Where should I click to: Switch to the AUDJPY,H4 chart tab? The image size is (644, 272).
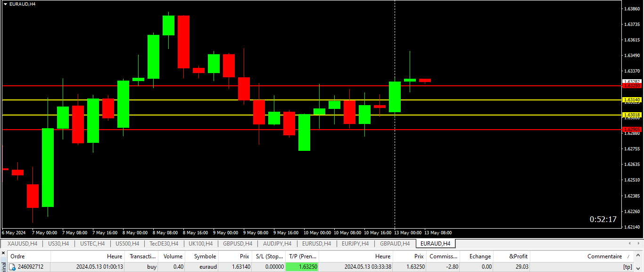click(x=277, y=244)
